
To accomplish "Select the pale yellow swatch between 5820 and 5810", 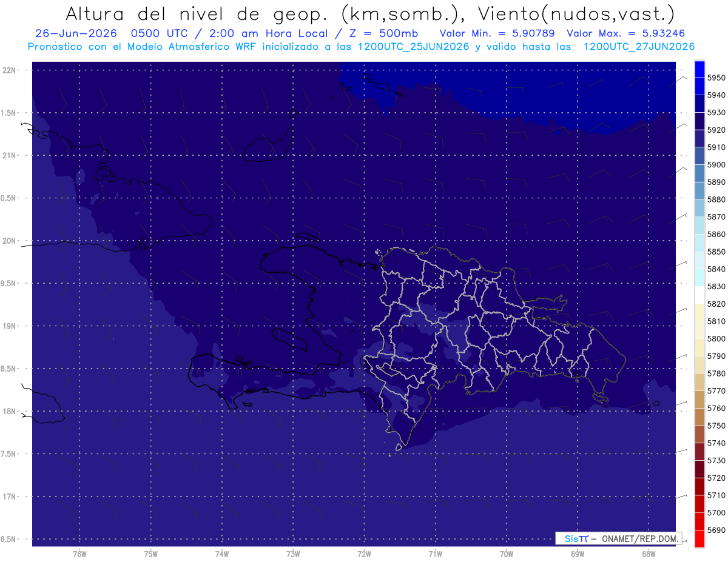I will [x=699, y=313].
